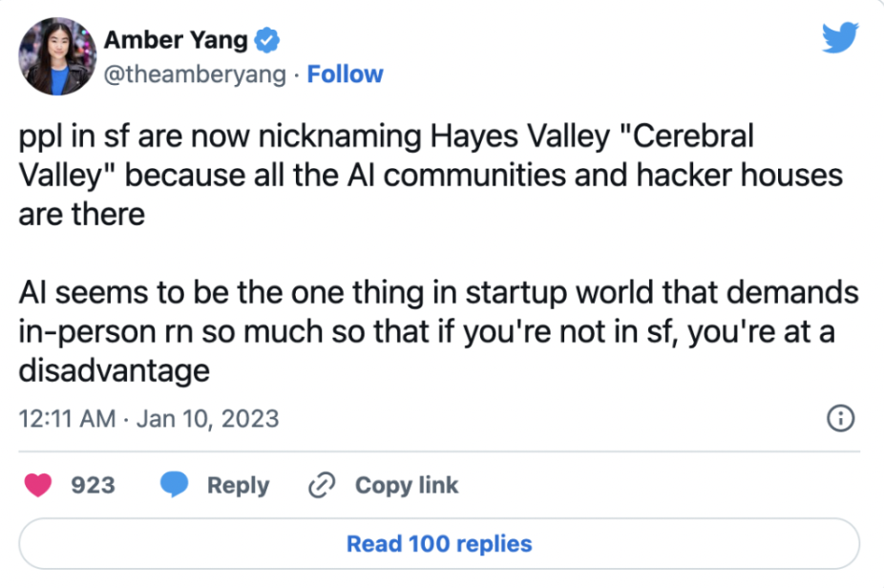Open the Amber Yang display name link
This screenshot has height=588, width=884.
click(x=176, y=40)
